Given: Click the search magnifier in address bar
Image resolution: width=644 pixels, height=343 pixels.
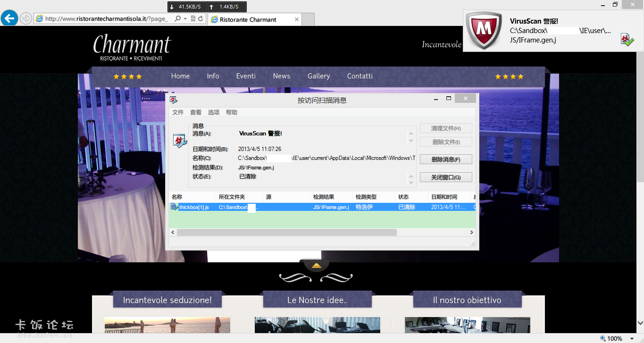Looking at the screenshot, I should pos(177,19).
